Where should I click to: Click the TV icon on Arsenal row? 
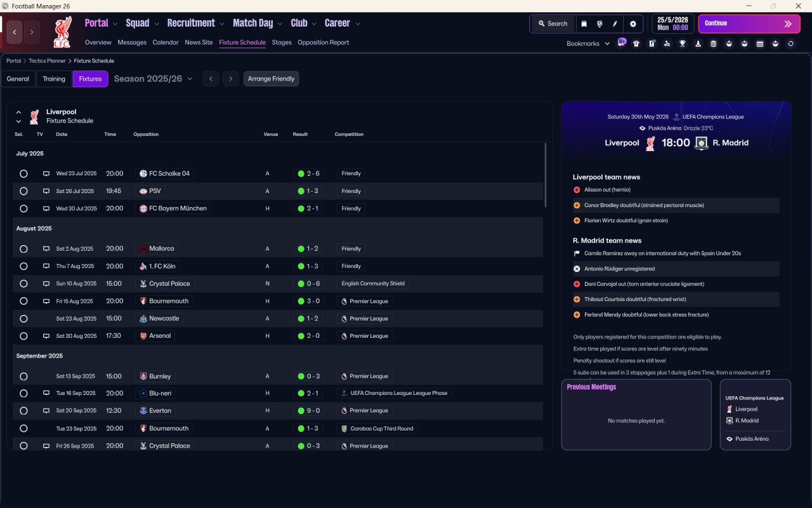pos(46,336)
